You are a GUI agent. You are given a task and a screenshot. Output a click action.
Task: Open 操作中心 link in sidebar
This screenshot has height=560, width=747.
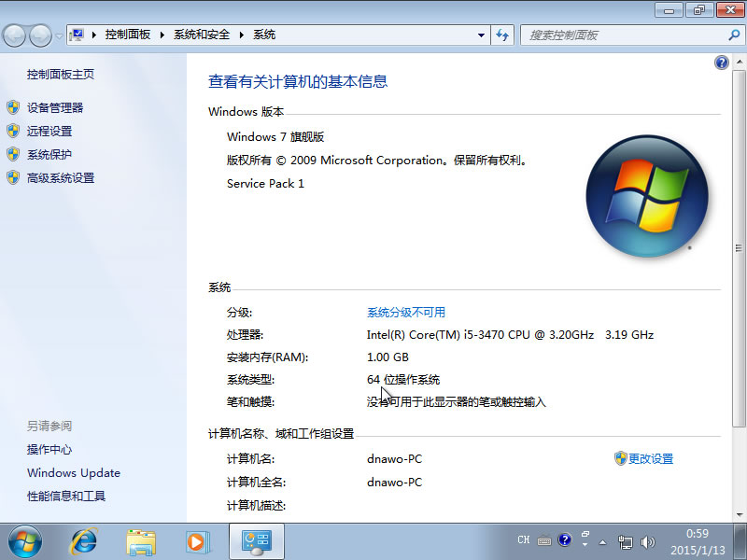[x=49, y=449]
